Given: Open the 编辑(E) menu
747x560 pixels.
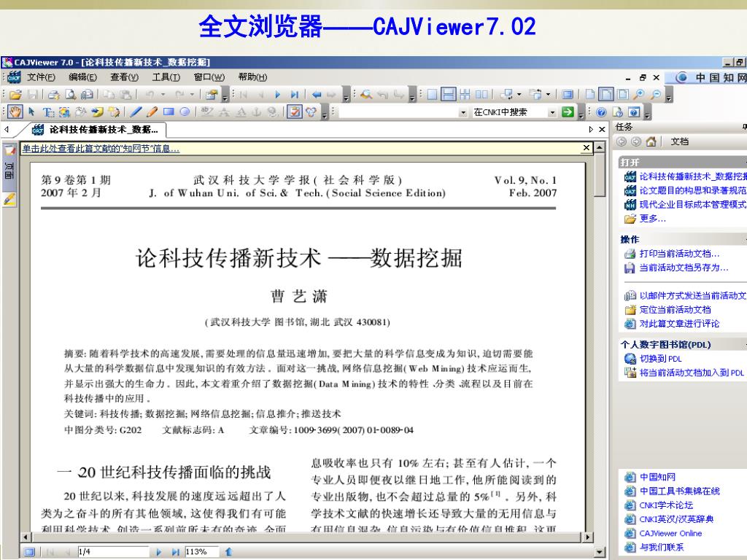Looking at the screenshot, I should [83, 77].
